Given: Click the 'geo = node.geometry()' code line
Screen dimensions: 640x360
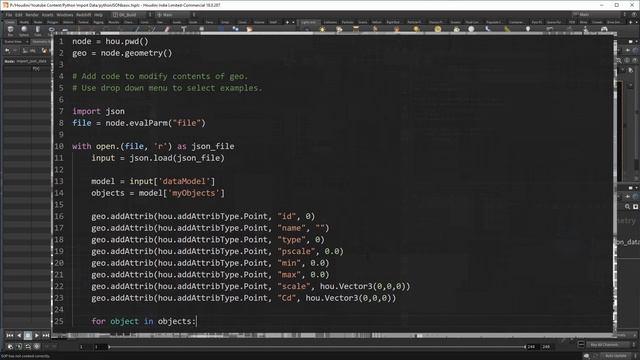Looking at the screenshot, I should 122,53.
